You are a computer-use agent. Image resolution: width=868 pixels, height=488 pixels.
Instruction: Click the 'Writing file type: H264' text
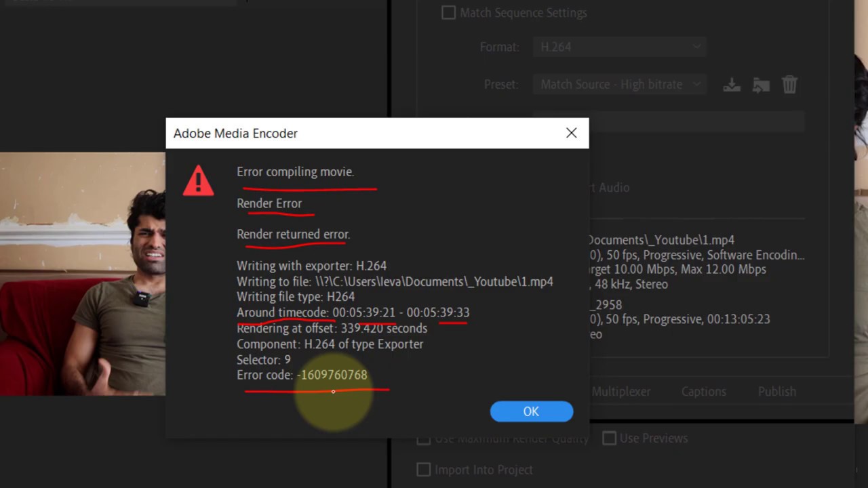click(296, 296)
